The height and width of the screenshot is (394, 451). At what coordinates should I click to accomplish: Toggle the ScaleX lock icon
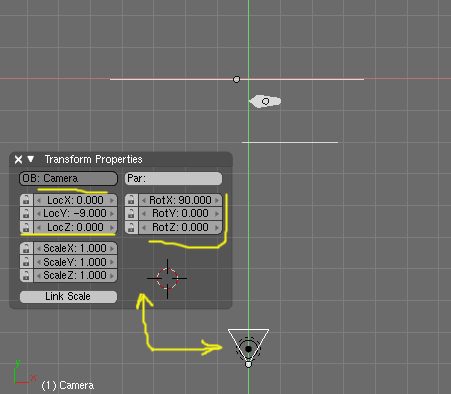pyautogui.click(x=26, y=248)
